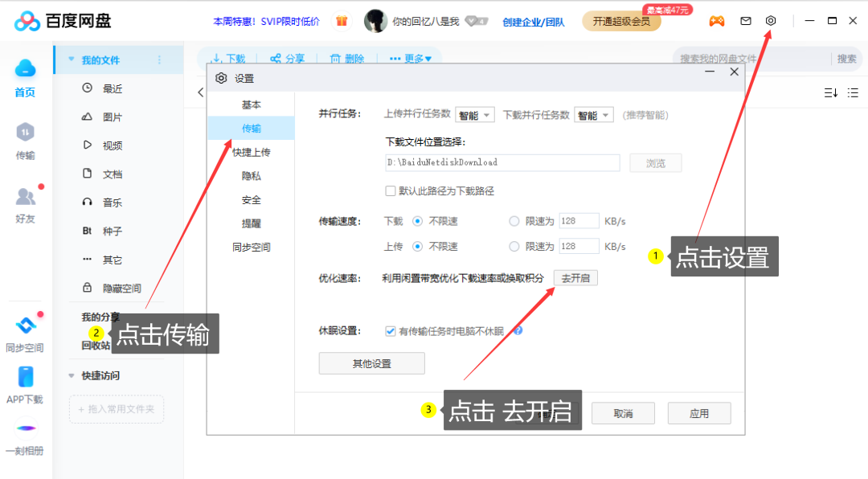Click 本周特惠 SVIP限时低价 link

click(x=266, y=22)
